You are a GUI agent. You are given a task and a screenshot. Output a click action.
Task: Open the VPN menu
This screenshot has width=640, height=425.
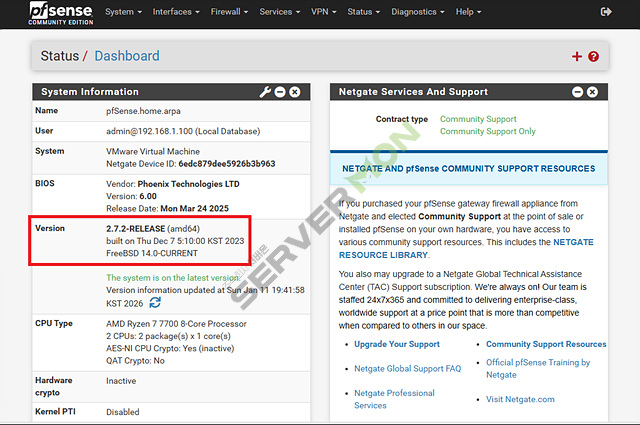324,12
